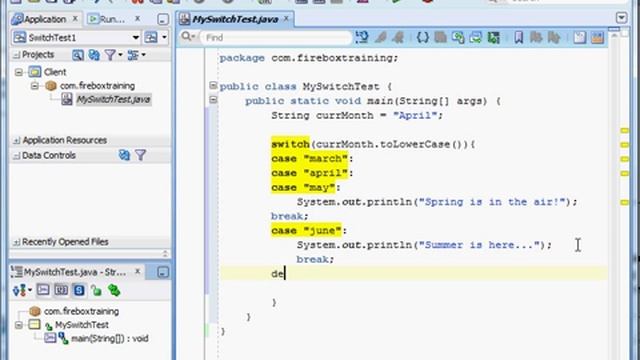Viewport: 640px width, 360px height.
Task: Click the Projects refresh icon
Action: [x=94, y=55]
